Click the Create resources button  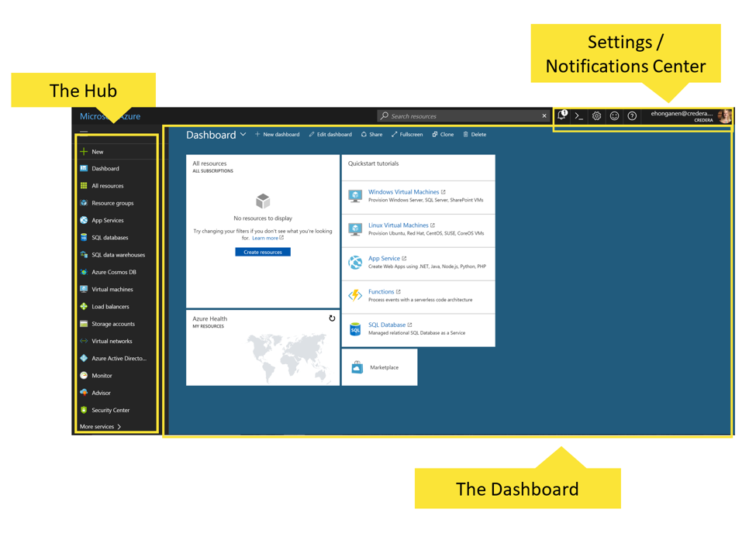(x=263, y=252)
